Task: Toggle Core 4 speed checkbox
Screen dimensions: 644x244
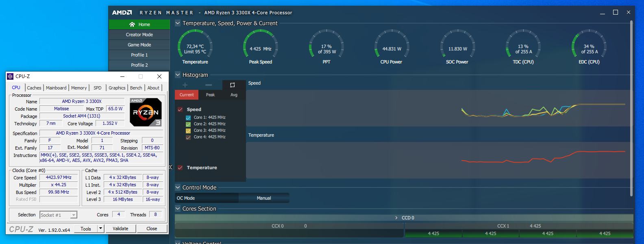Action: click(188, 137)
